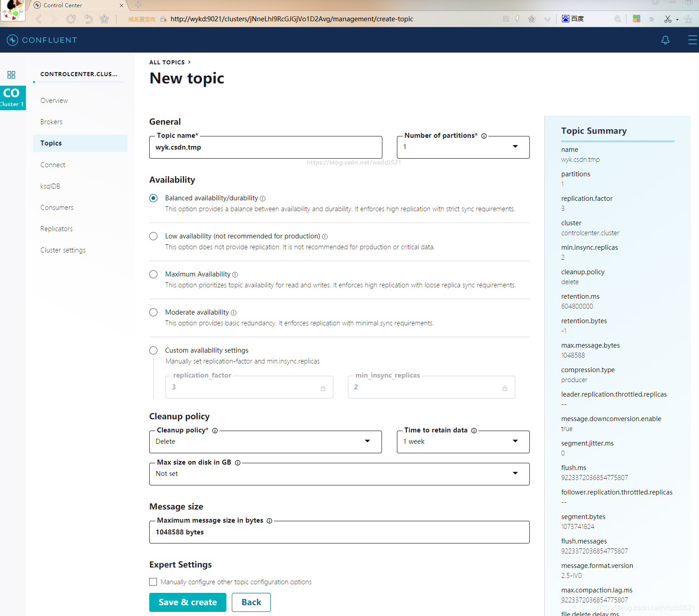Open the Max size on disk dropdown

pos(339,474)
